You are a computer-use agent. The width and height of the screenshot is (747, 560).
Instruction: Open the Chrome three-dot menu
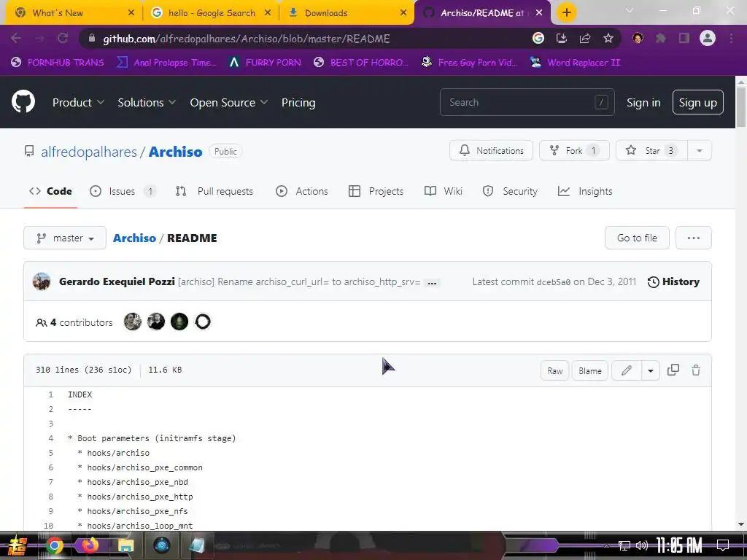tap(731, 38)
